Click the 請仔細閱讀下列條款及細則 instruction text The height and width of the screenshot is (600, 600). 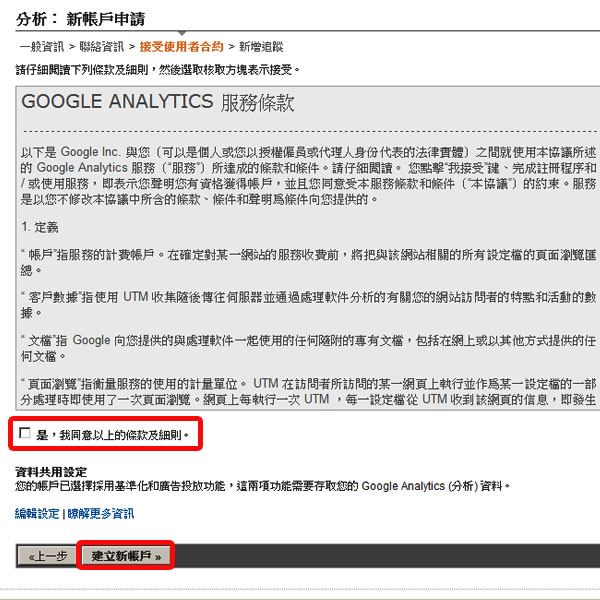[158, 70]
